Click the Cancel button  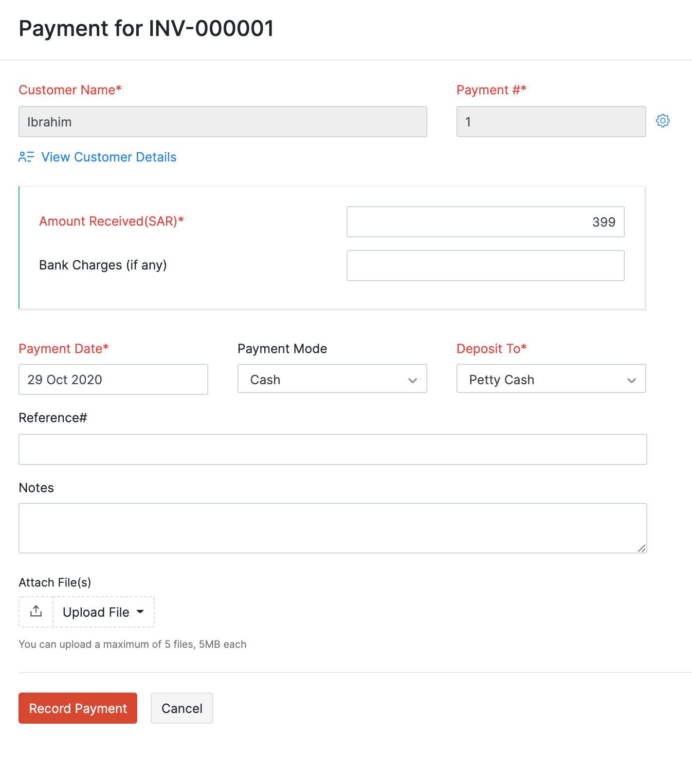click(182, 708)
